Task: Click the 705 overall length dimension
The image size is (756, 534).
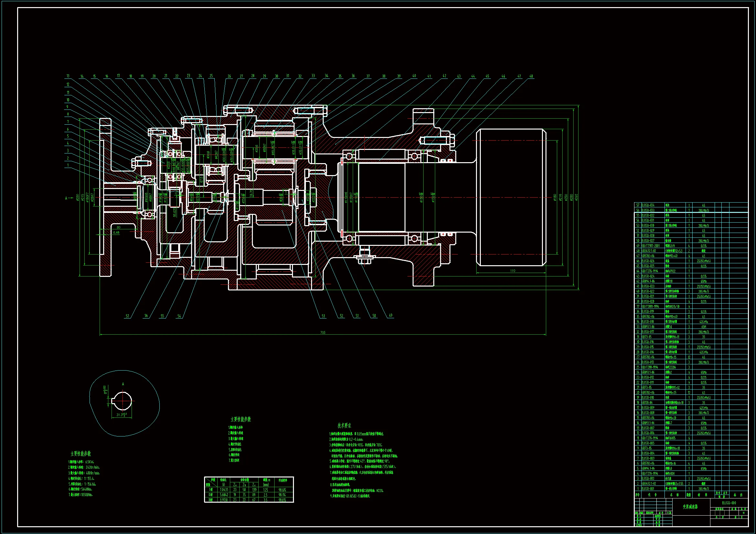Action: (323, 332)
